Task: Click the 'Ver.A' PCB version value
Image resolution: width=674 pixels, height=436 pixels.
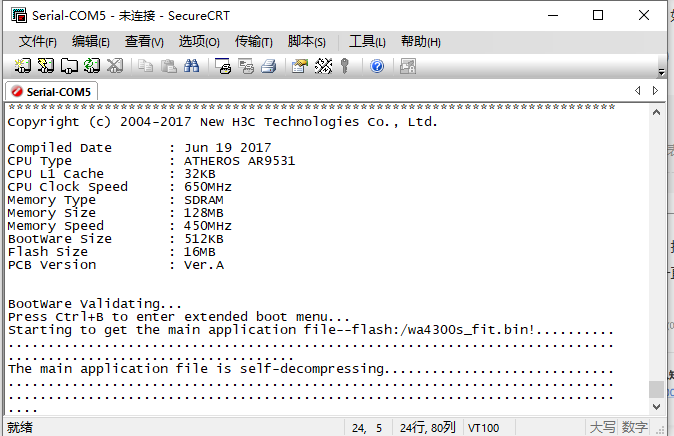Action: click(203, 265)
